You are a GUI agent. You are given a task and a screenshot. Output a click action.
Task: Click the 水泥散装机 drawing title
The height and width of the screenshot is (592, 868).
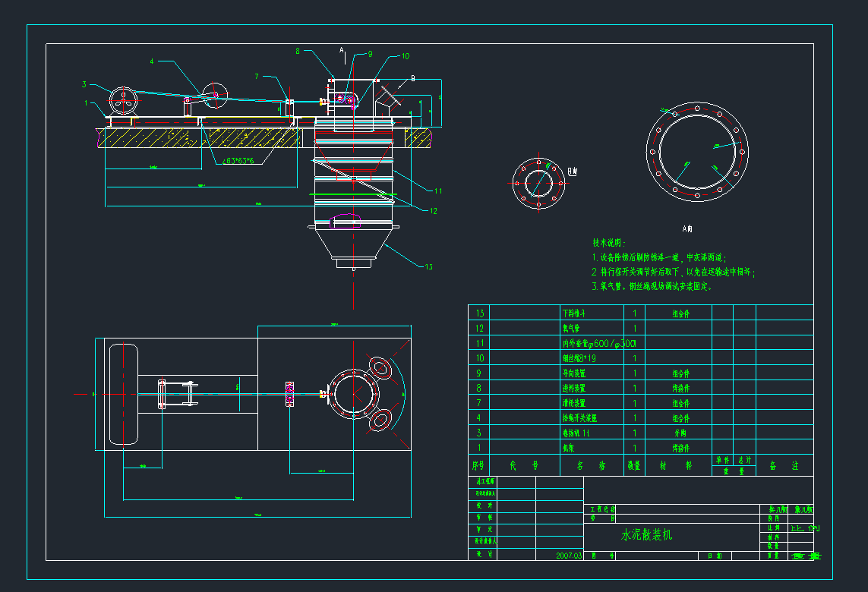click(x=646, y=535)
